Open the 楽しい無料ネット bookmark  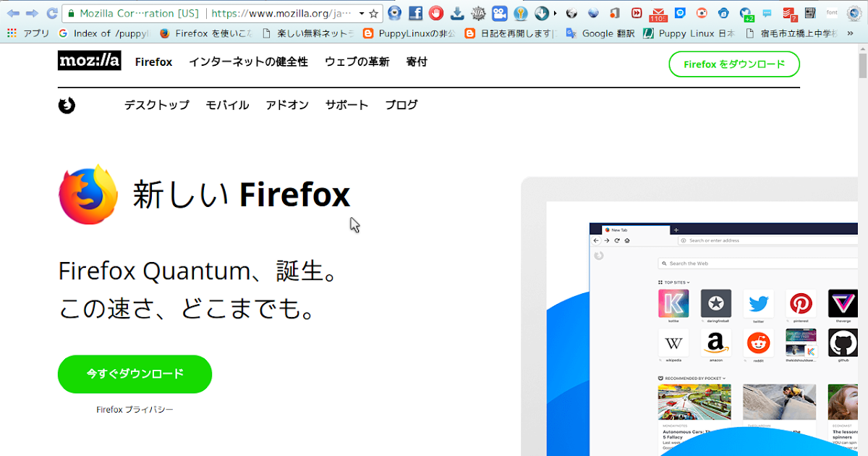tap(307, 33)
